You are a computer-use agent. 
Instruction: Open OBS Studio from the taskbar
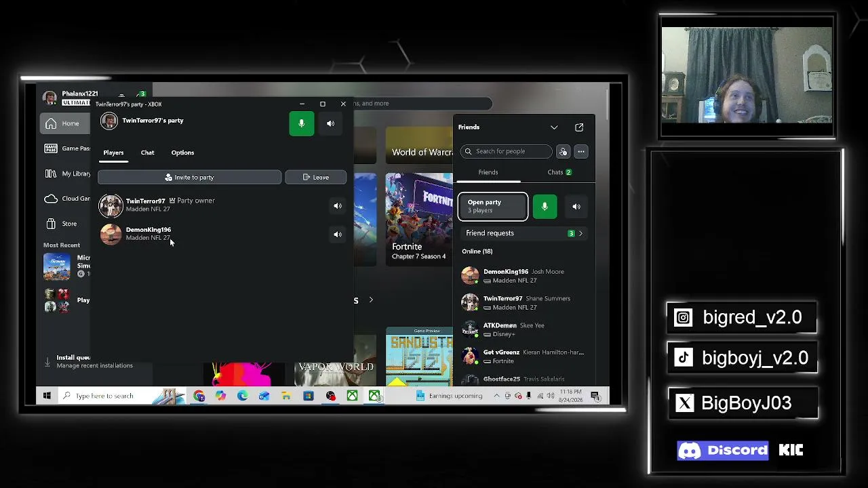point(330,396)
